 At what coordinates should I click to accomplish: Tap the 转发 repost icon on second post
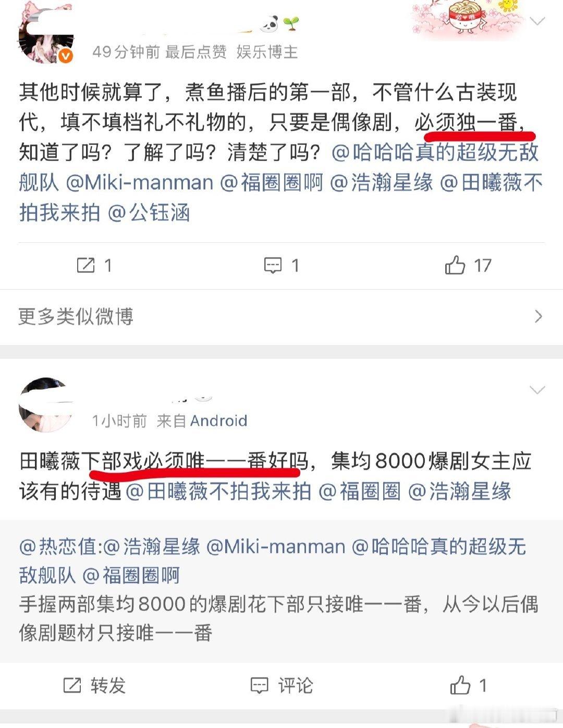72,685
